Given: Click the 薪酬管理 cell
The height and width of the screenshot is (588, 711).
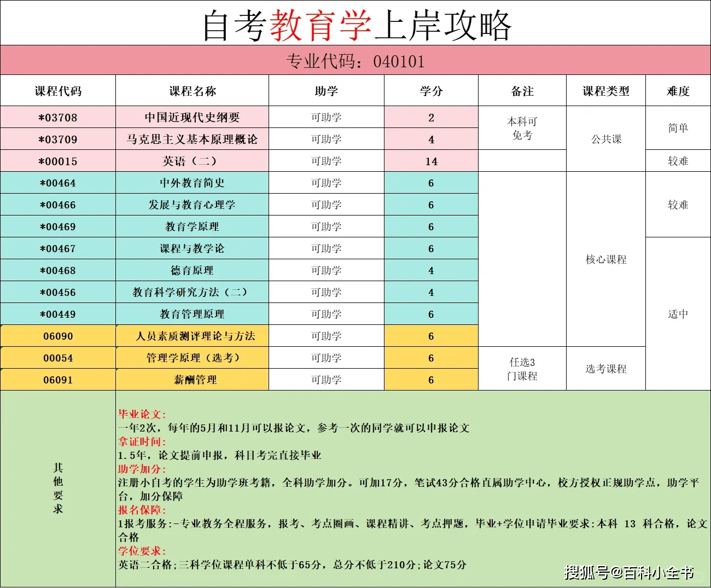Looking at the screenshot, I should point(193,380).
